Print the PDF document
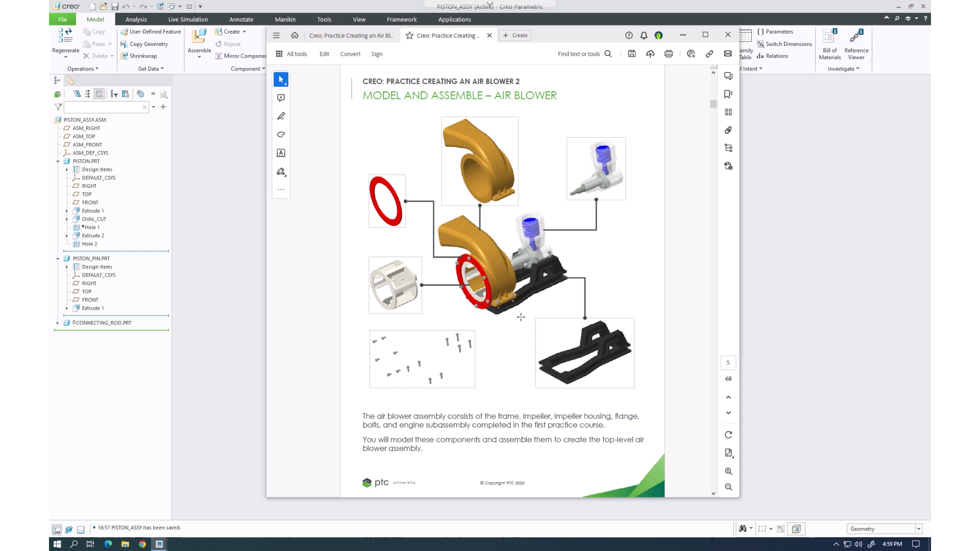 (x=669, y=54)
